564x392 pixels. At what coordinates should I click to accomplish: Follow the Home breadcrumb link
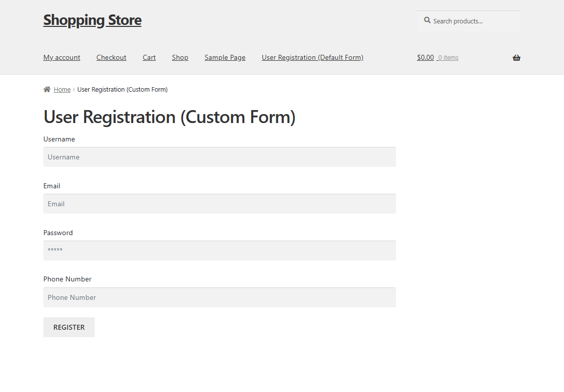[62, 90]
